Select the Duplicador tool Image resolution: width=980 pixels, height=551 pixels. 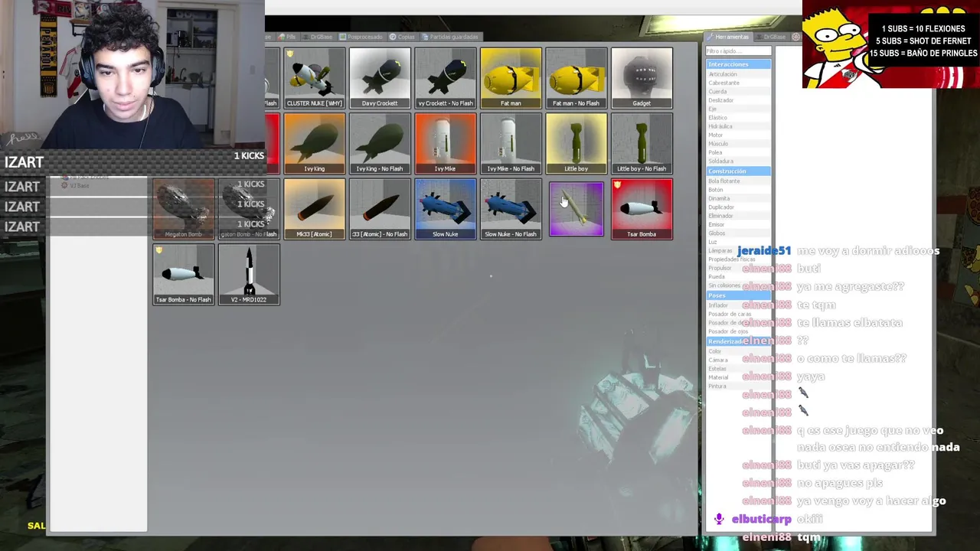tap(721, 207)
